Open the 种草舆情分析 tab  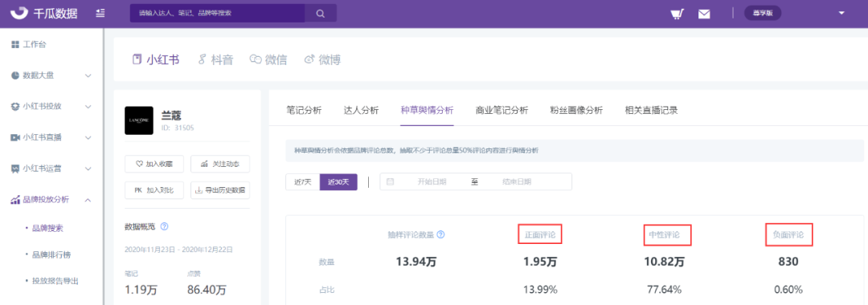click(428, 110)
